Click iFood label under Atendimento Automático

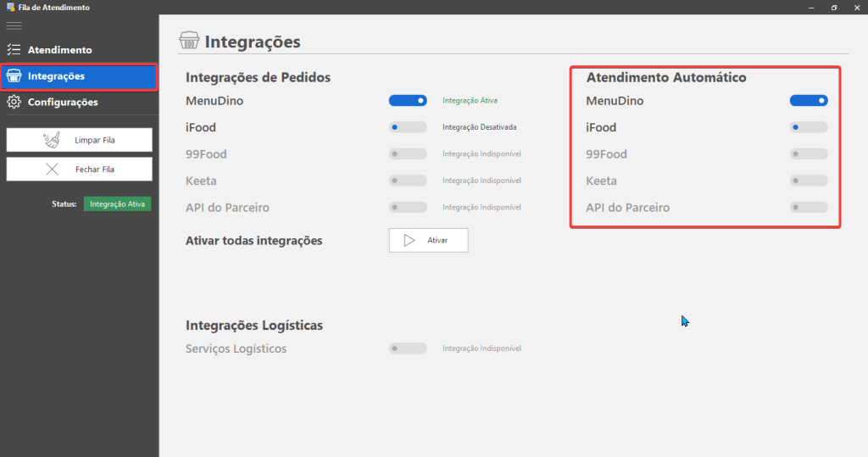(601, 127)
